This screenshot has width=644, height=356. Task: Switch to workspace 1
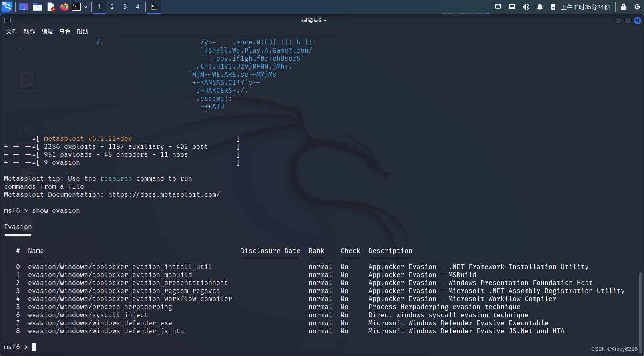click(99, 7)
